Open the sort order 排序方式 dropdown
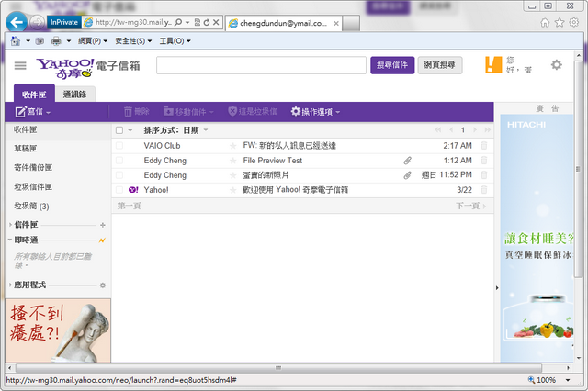The width and height of the screenshot is (588, 391). [175, 130]
